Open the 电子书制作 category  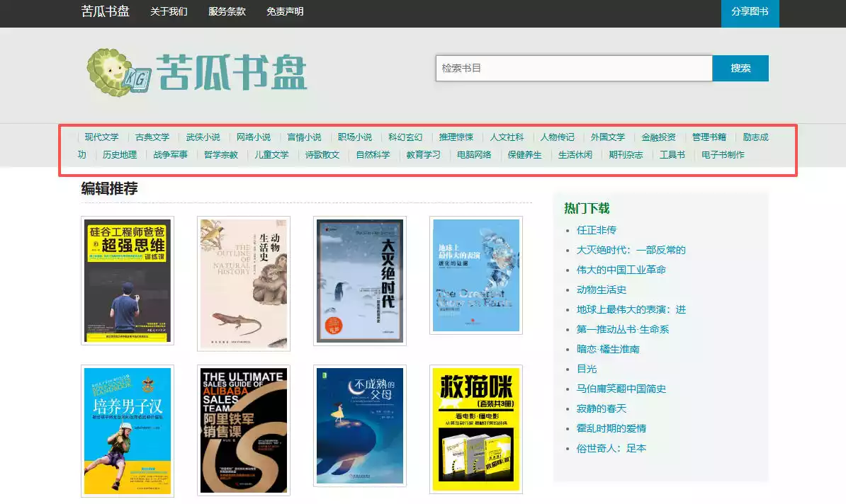click(723, 155)
